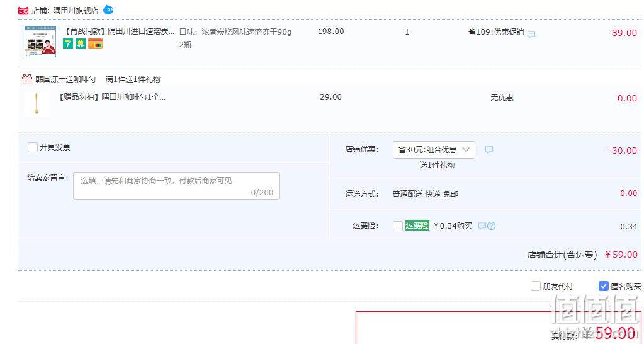Open the blue Wangwang chat icon

pyautogui.click(x=108, y=9)
